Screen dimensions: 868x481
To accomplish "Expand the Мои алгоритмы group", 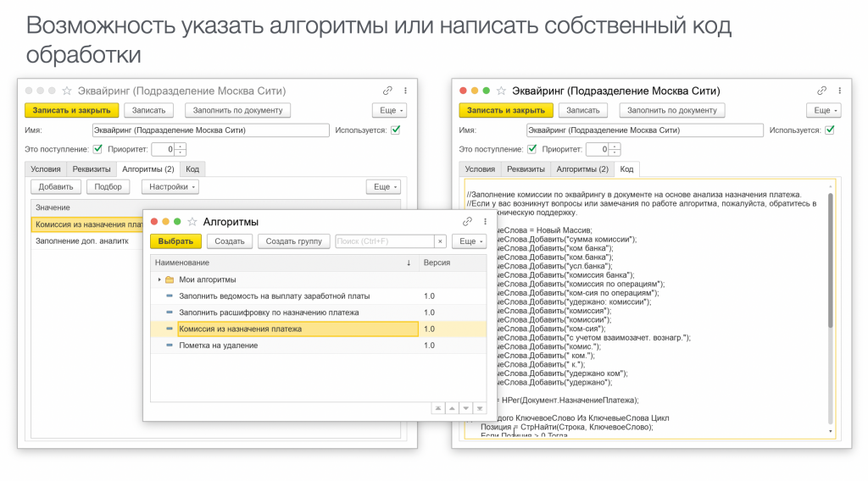I will pos(159,279).
